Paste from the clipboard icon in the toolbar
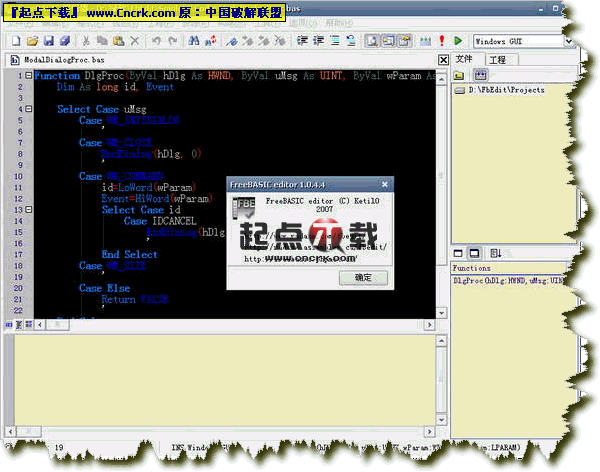This screenshot has height=472, width=600. (119, 41)
